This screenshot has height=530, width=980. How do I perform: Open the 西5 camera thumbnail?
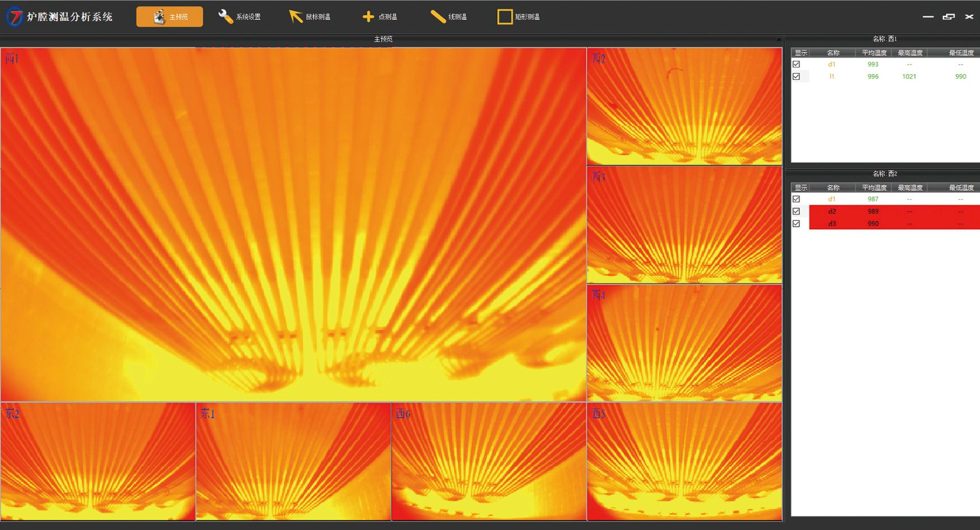684,462
